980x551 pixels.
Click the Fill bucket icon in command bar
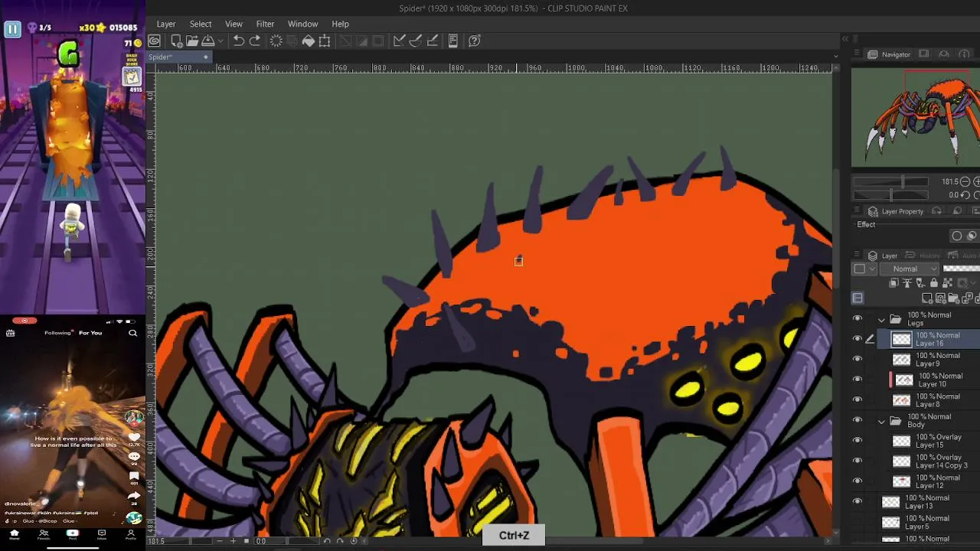(309, 41)
